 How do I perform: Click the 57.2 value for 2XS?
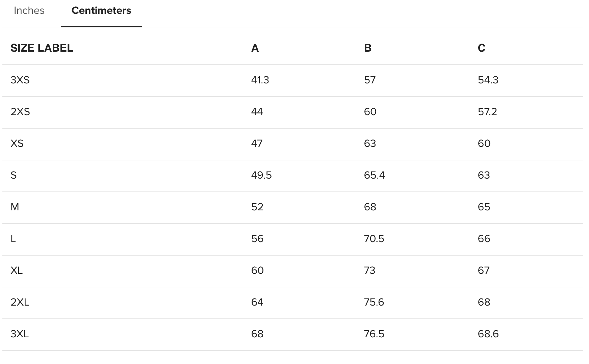point(487,112)
